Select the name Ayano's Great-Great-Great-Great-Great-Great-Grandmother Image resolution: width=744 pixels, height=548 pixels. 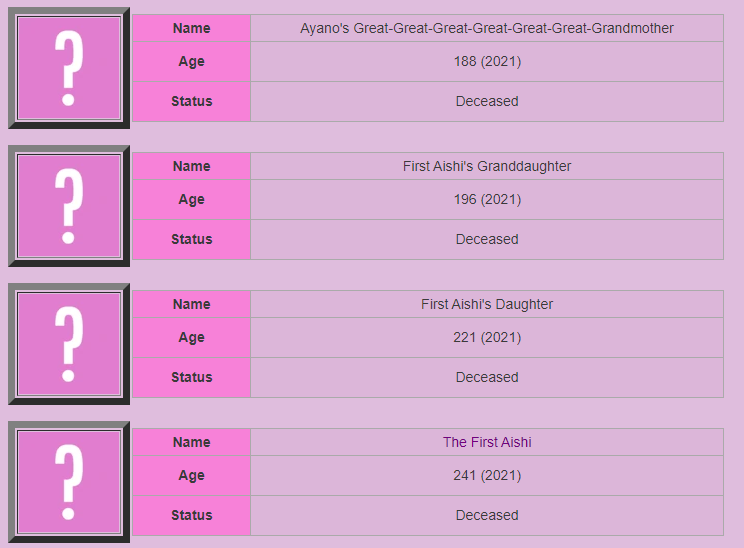[487, 28]
